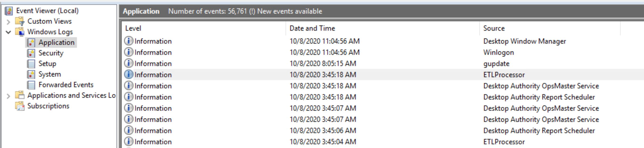
Task: Click the Custom Views folder icon
Action: (x=20, y=21)
